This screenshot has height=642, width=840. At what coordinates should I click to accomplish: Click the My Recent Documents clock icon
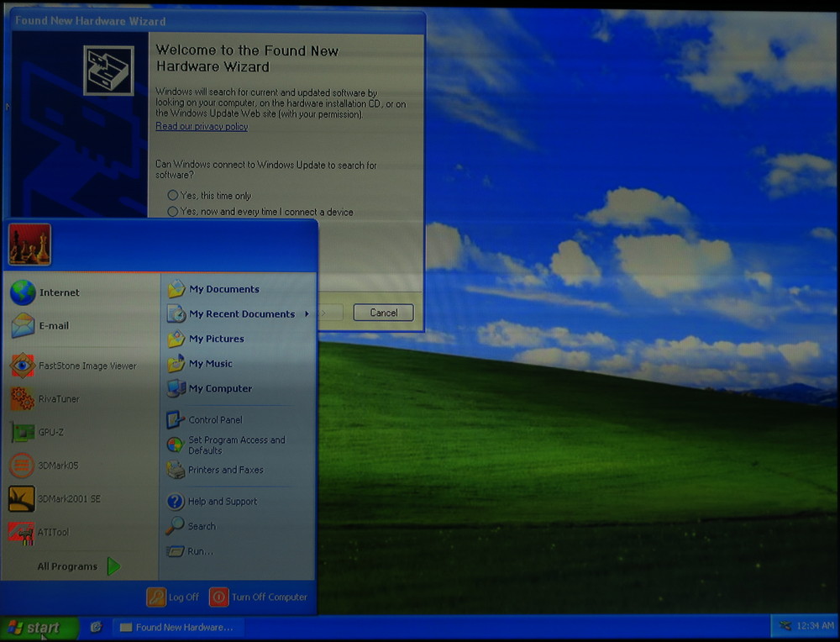176,314
